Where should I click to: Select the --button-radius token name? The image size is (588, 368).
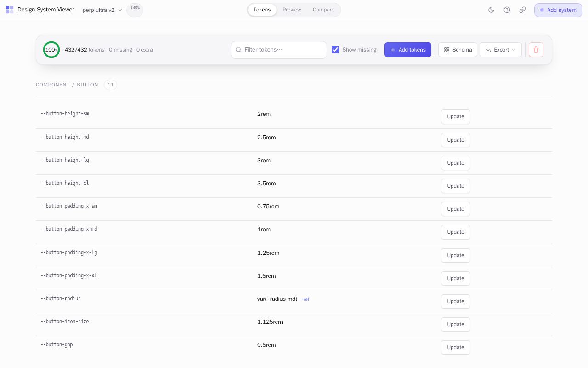click(61, 299)
